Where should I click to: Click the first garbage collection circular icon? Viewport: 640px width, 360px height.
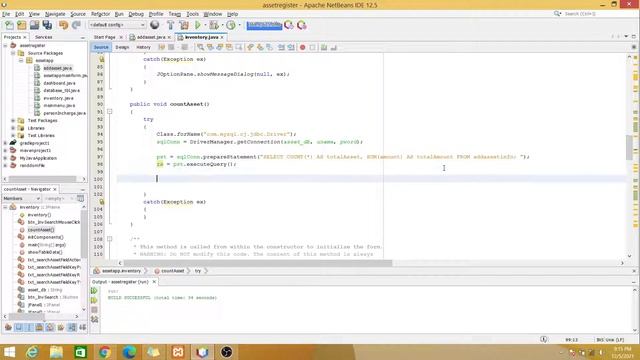tap(289, 25)
